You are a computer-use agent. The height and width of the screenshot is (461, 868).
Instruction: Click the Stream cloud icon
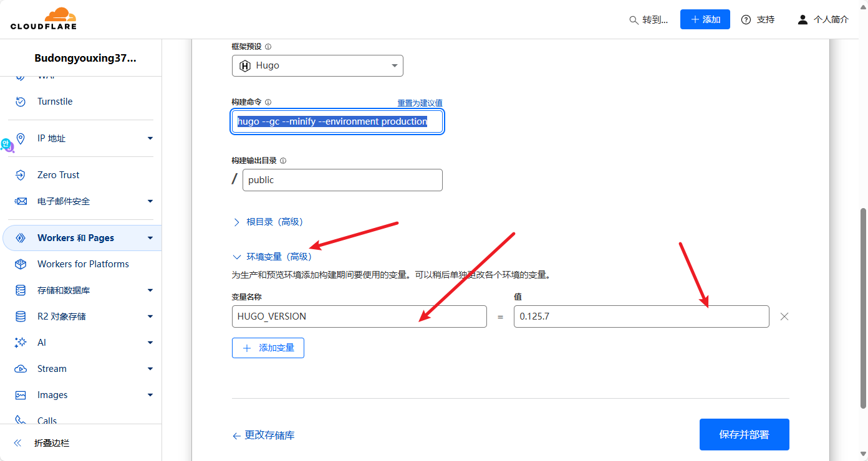21,369
